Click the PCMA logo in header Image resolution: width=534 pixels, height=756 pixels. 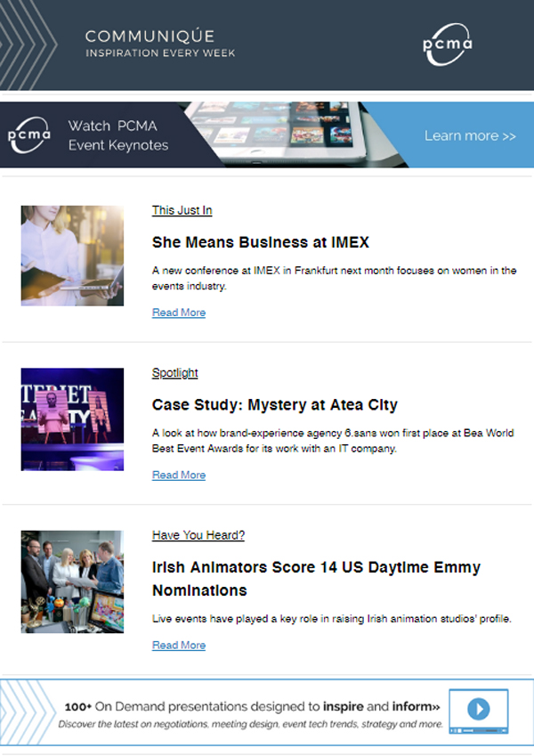click(x=448, y=45)
